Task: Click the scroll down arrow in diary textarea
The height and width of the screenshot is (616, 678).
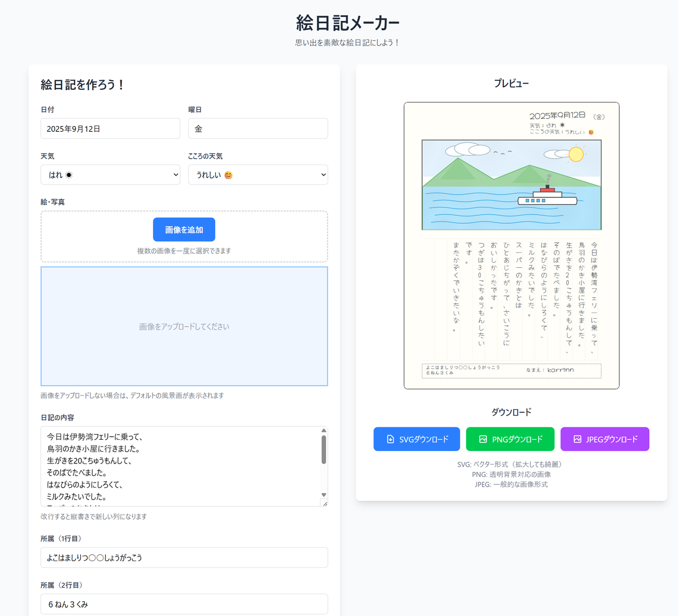Action: [x=324, y=494]
